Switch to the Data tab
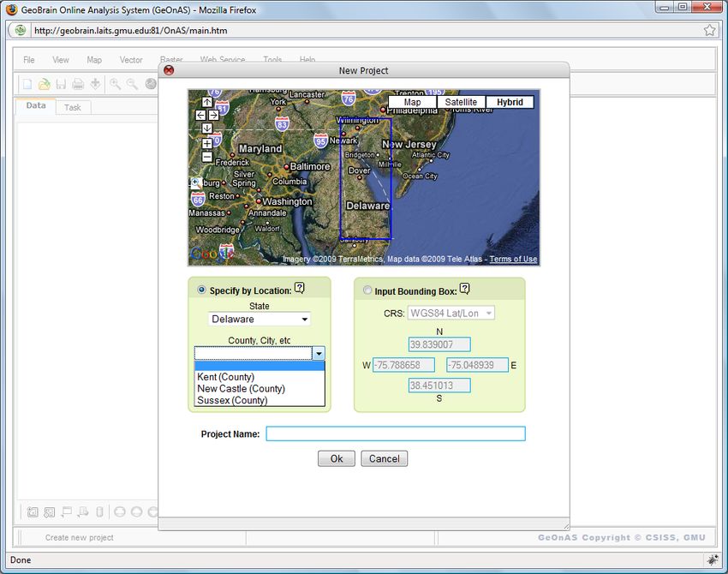 click(x=36, y=106)
